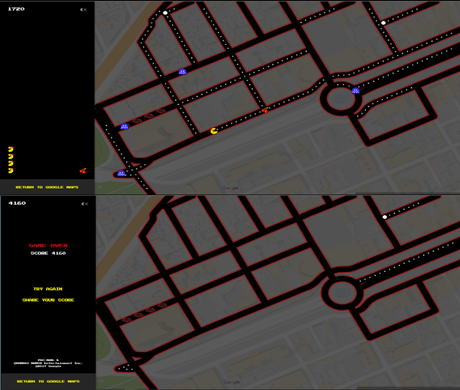Image resolution: width=460 pixels, height=390 pixels.
Task: Click blue ghost near the diamond-marked road segment
Action: 124,126
